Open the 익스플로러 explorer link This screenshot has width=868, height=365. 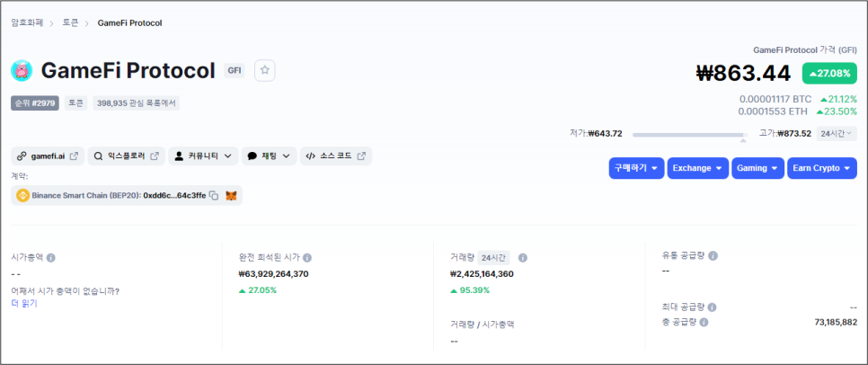click(x=127, y=156)
